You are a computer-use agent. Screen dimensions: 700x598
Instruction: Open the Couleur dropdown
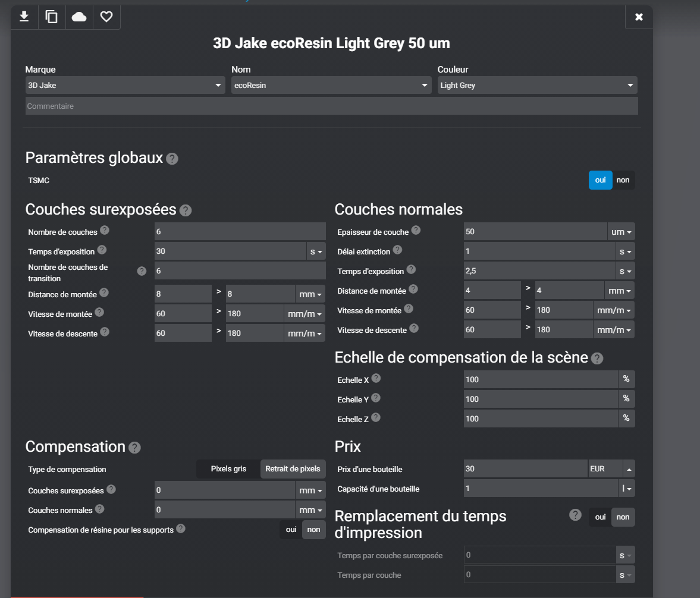point(538,85)
